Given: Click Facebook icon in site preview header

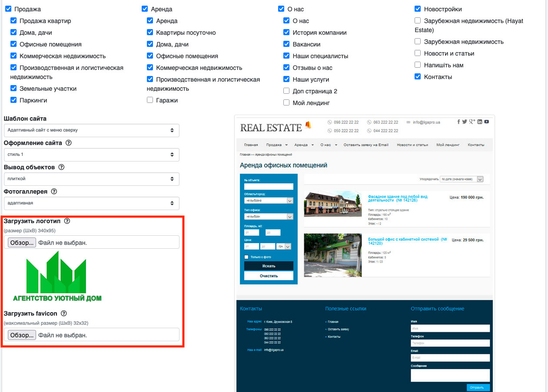Looking at the screenshot, I should click(458, 122).
